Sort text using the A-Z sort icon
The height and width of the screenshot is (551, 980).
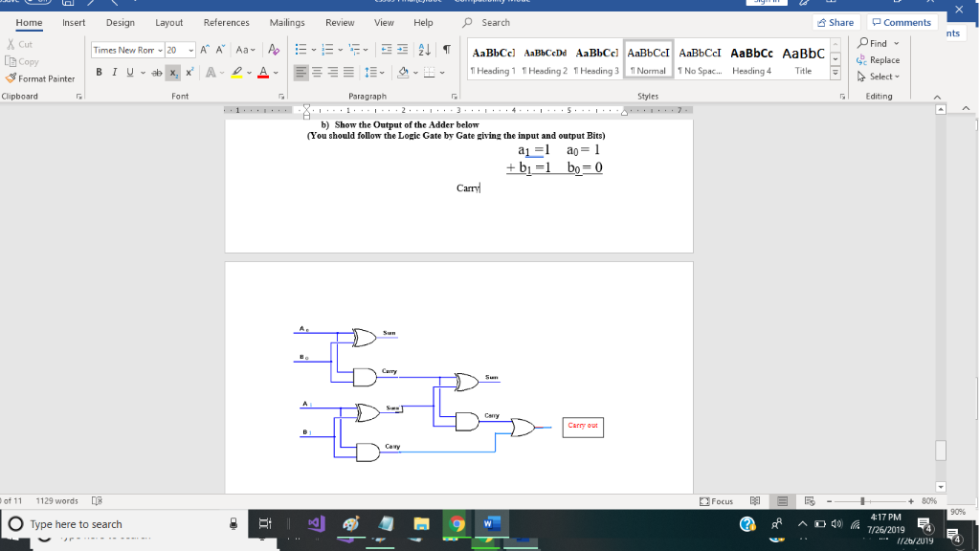coord(424,49)
